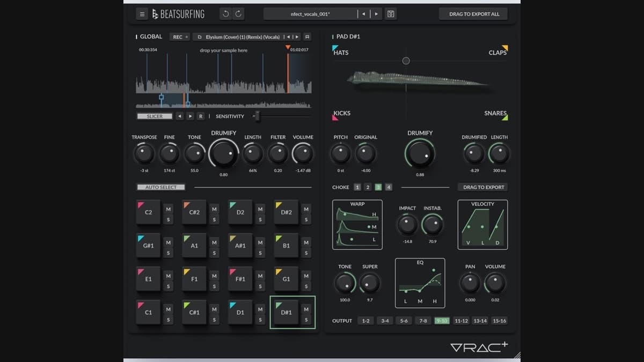
Task: Mute the E1 pad
Action: [168, 276]
